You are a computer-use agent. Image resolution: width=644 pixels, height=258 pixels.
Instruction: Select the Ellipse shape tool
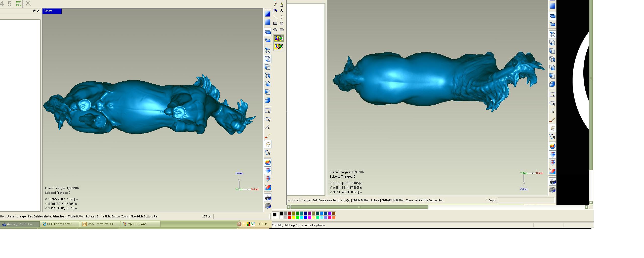[x=275, y=29]
